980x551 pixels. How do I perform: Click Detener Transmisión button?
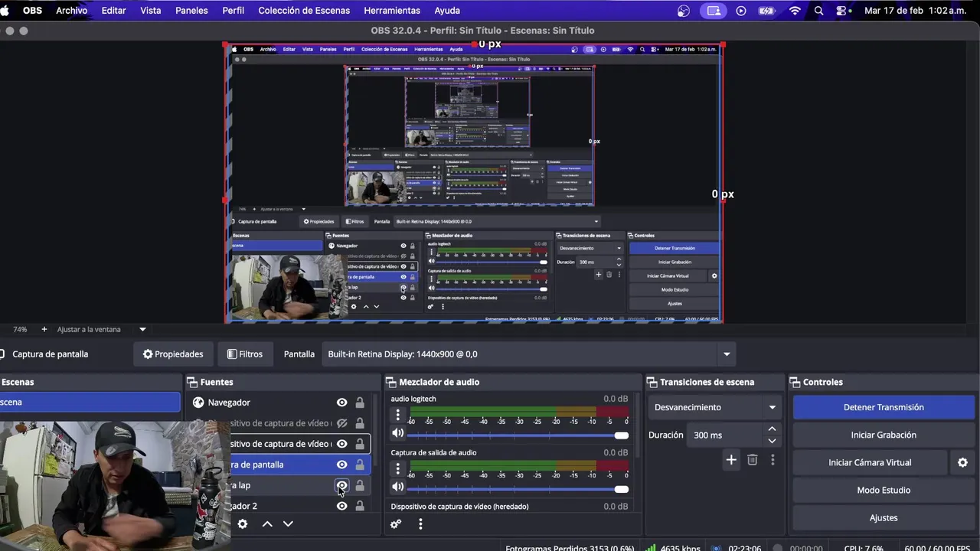884,407
